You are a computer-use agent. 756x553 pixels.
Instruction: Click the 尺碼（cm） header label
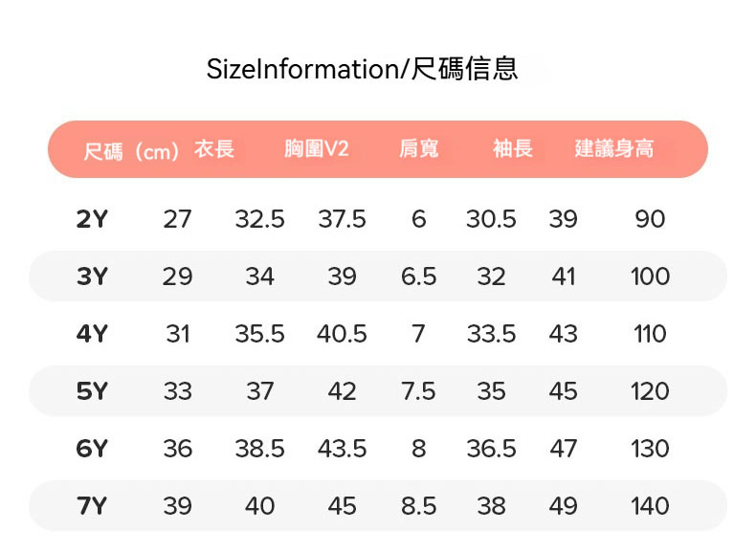[x=132, y=151]
